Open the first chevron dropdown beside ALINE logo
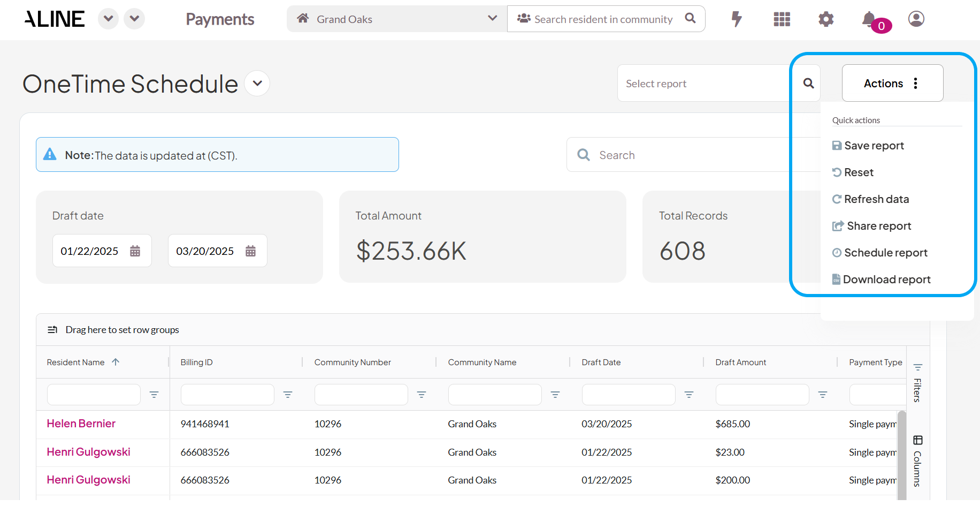Screen dimensions: 980x506 click(x=108, y=19)
